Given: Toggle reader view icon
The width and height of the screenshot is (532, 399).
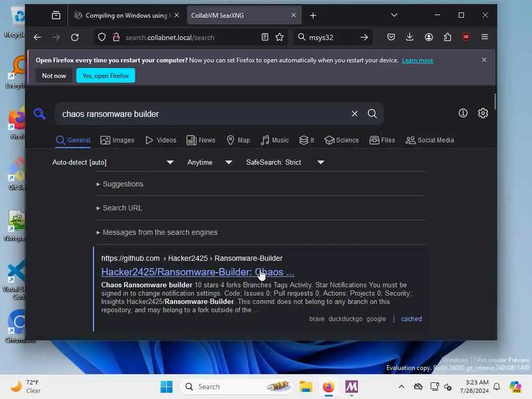Looking at the screenshot, I should [x=265, y=37].
